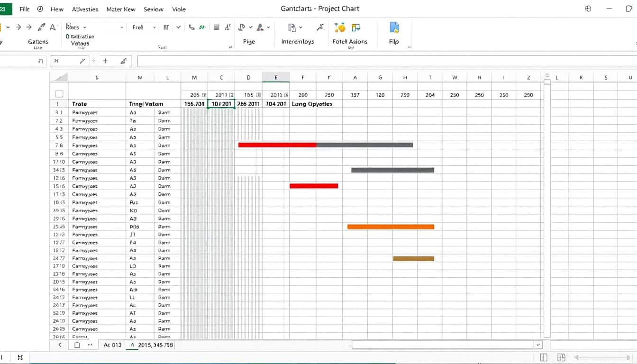Viewport: 637px width, 364px height.
Task: Click the Pige ribbon button label
Action: [249, 42]
